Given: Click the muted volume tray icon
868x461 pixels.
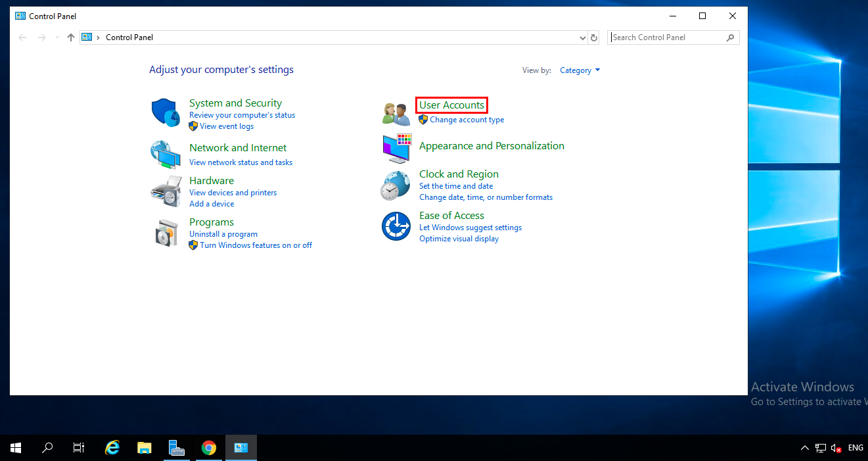Looking at the screenshot, I should (836, 448).
